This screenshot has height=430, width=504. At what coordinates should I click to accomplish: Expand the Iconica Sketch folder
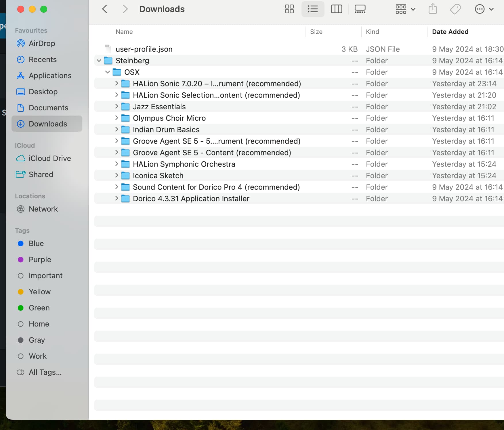117,176
